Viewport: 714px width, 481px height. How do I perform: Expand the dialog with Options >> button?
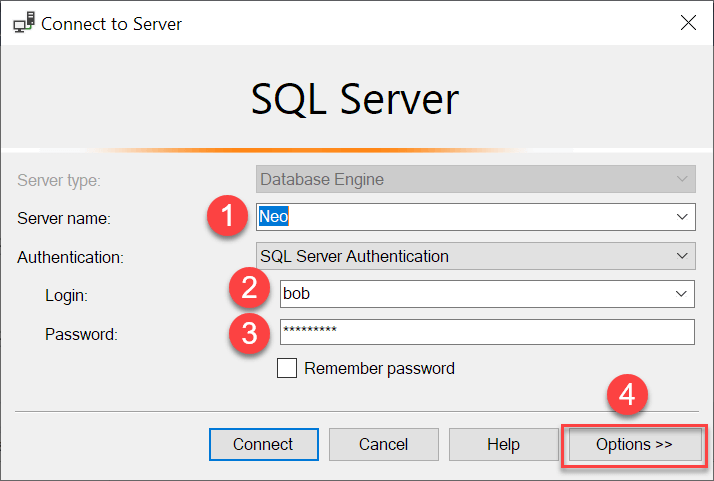634,444
